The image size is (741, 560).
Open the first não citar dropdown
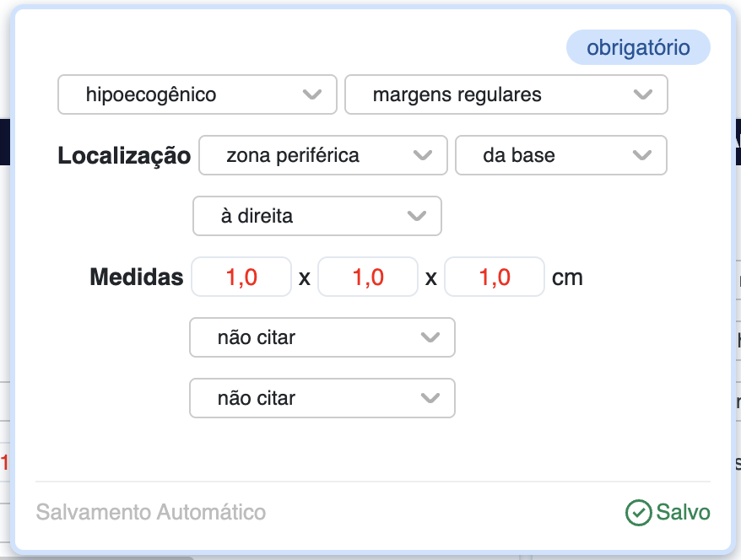point(322,337)
